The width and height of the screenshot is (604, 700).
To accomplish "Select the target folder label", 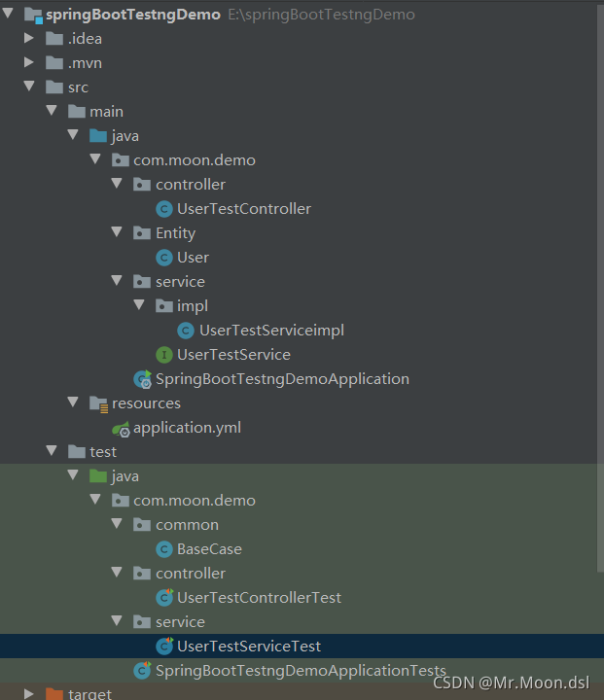I will [x=89, y=694].
